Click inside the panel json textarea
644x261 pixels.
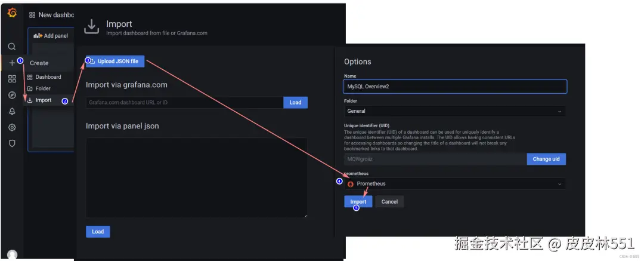196,177
